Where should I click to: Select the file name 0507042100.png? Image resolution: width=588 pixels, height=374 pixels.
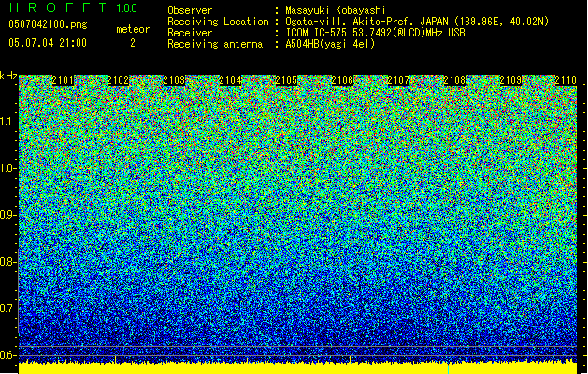pyautogui.click(x=48, y=25)
